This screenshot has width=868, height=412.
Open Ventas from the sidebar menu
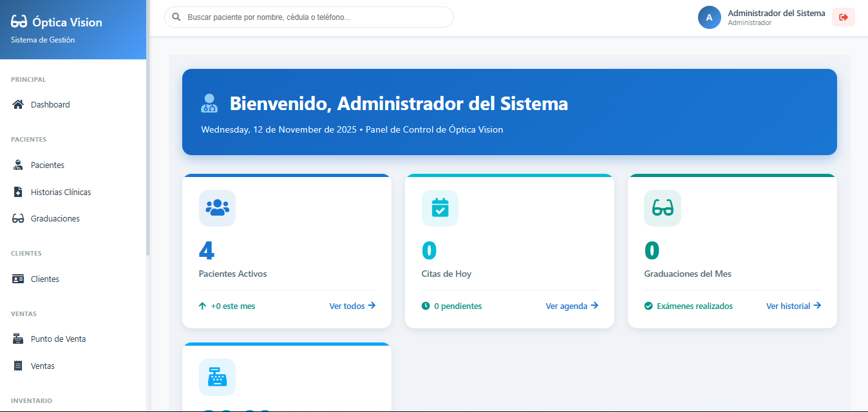[42, 365]
